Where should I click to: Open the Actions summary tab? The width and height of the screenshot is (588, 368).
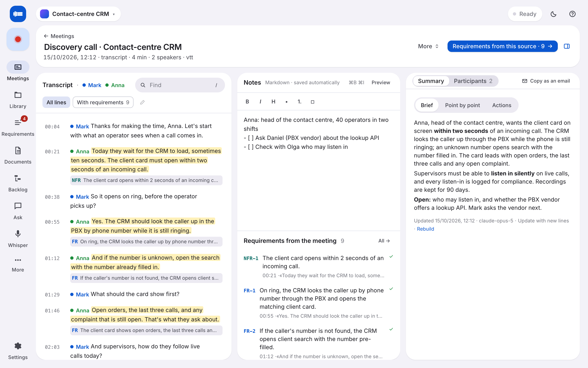pyautogui.click(x=501, y=105)
